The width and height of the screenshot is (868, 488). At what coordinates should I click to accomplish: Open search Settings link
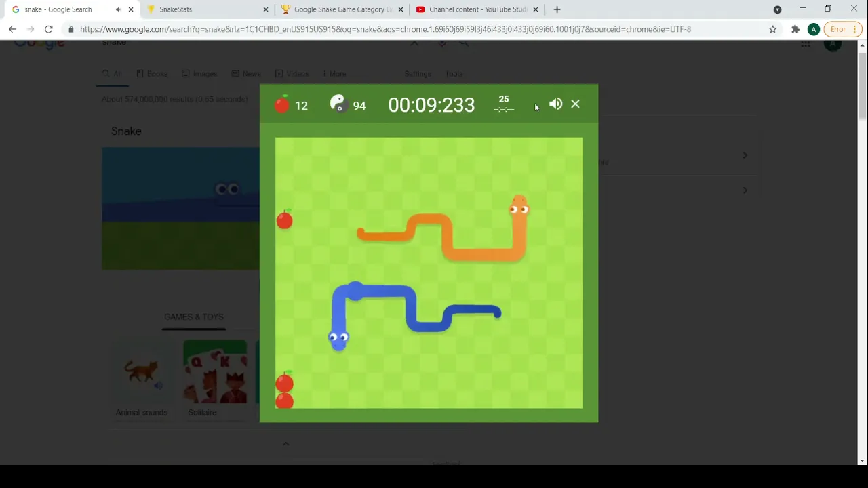point(418,74)
